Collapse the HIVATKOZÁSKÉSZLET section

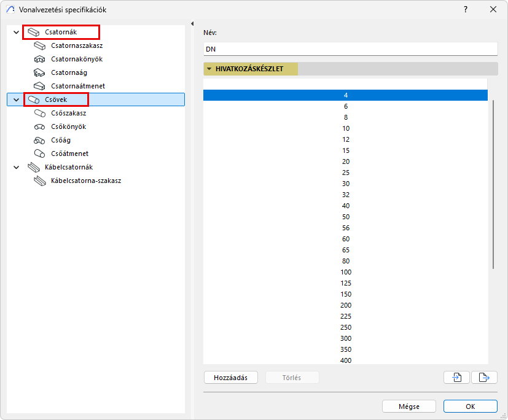click(209, 69)
